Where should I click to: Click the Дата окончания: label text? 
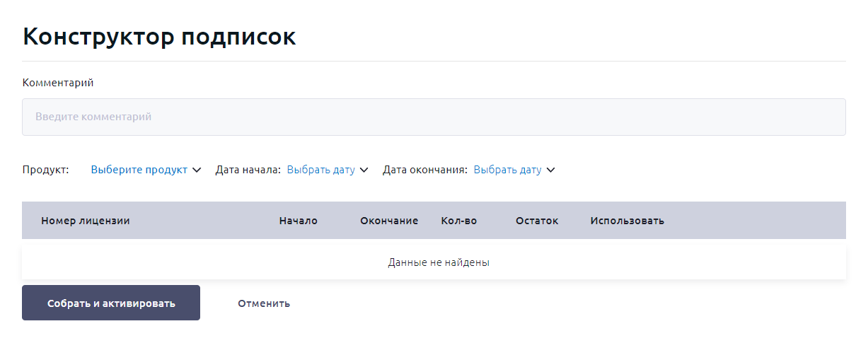tap(424, 170)
